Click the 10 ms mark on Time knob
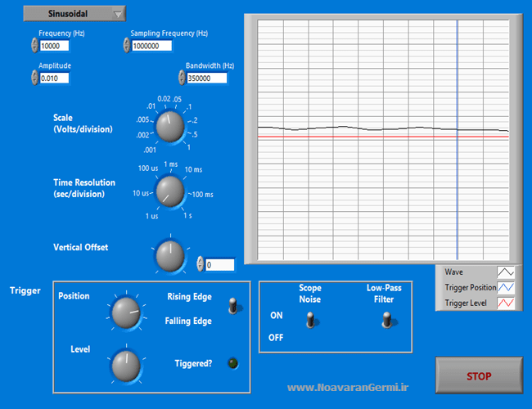532x409 pixels. pyautogui.click(x=193, y=169)
